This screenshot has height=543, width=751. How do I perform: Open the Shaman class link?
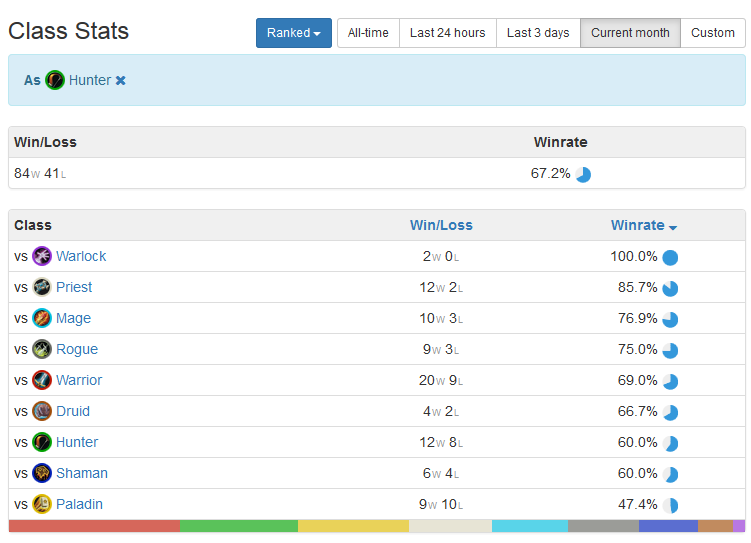click(x=81, y=473)
